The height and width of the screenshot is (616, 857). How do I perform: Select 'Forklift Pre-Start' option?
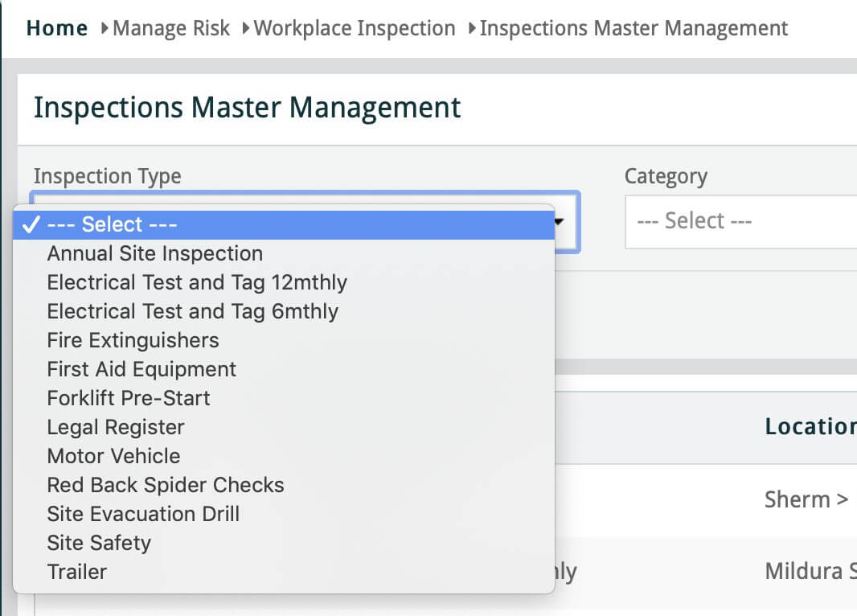tap(129, 398)
